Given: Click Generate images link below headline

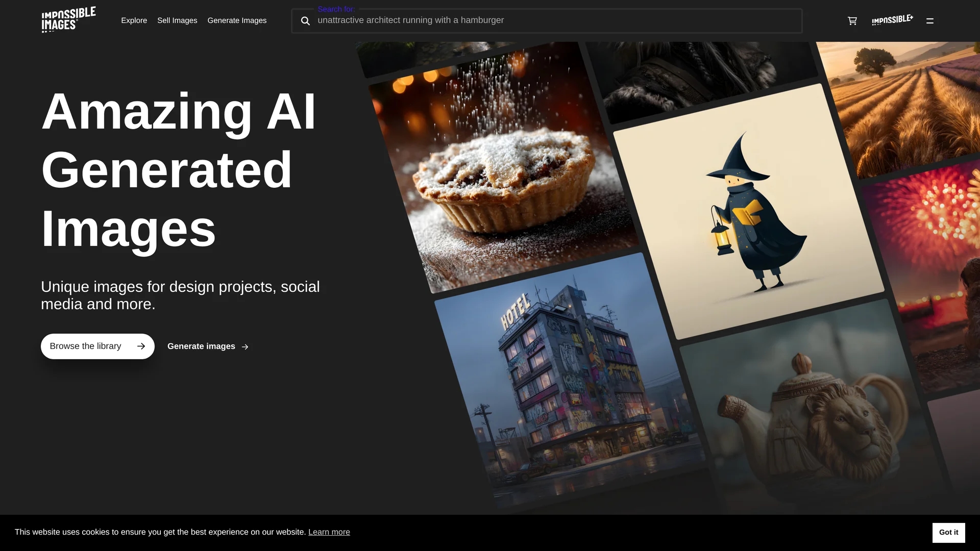Looking at the screenshot, I should point(208,346).
